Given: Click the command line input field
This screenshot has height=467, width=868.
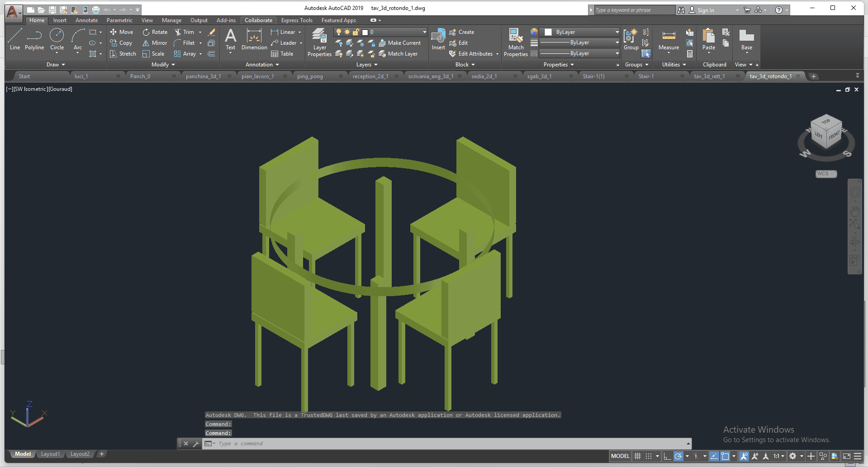Looking at the screenshot, I should (x=448, y=443).
